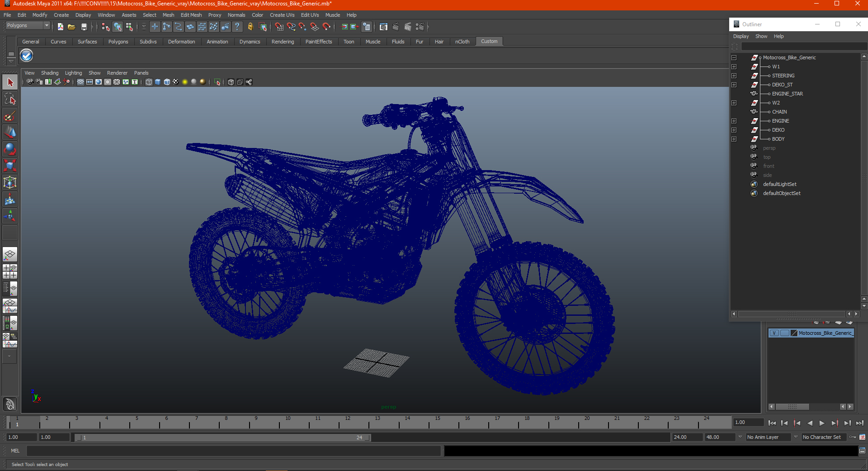Expand BODY node in Outliner
Screen dimensions: 868x471
click(734, 139)
